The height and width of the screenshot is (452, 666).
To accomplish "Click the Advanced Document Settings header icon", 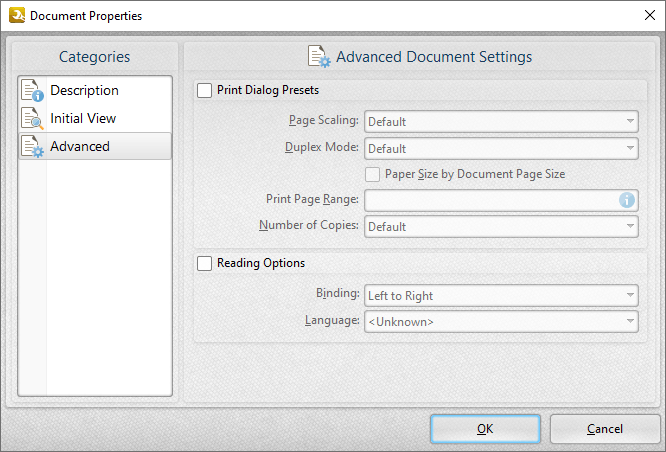I will click(319, 56).
